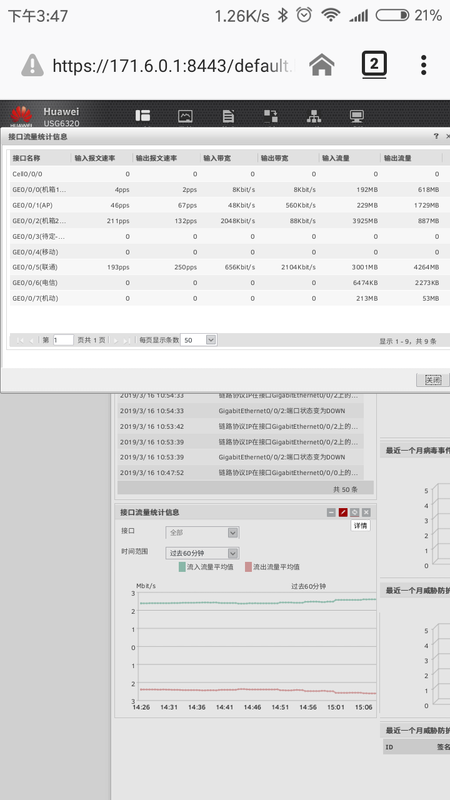Image resolution: width=450 pixels, height=800 pixels.
Task: Click the red edit pencil icon in traffic widget
Action: pos(343,512)
